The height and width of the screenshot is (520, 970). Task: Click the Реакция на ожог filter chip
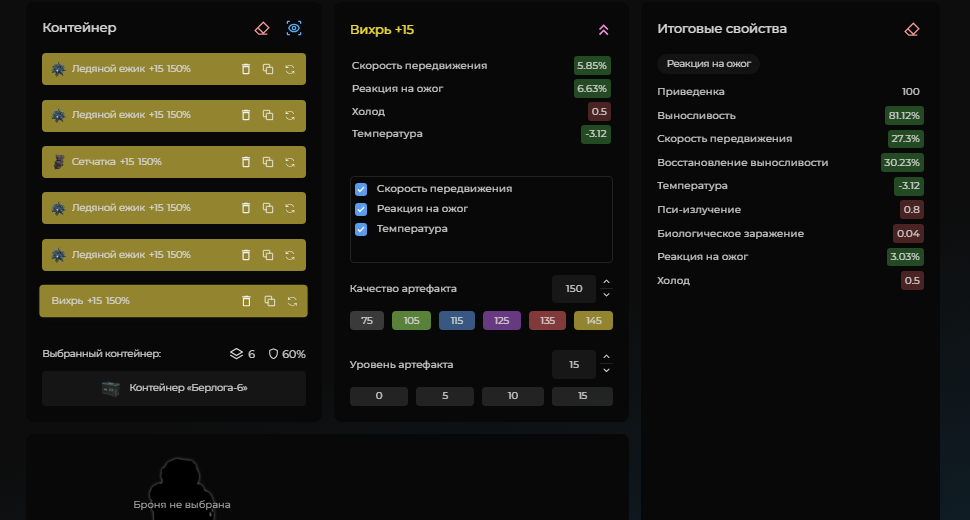pyautogui.click(x=708, y=64)
